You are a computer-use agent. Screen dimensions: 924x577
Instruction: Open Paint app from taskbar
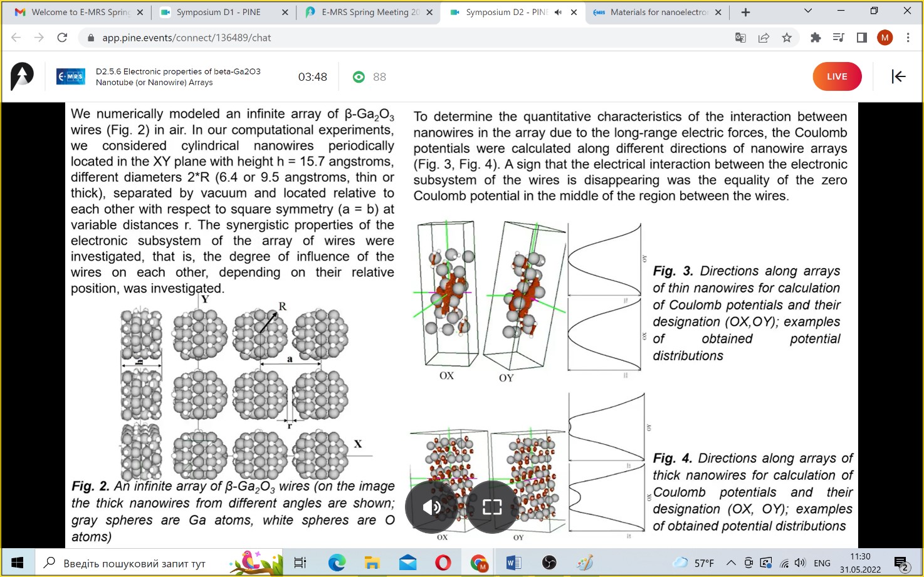(x=585, y=563)
